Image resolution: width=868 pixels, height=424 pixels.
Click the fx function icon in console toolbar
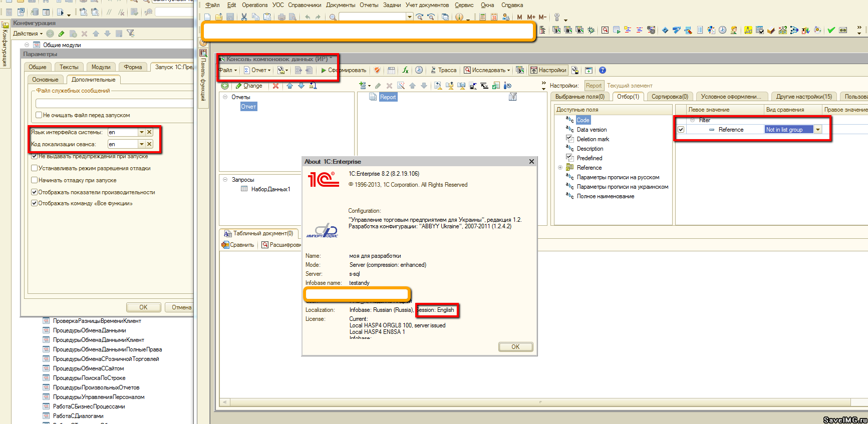(x=405, y=70)
